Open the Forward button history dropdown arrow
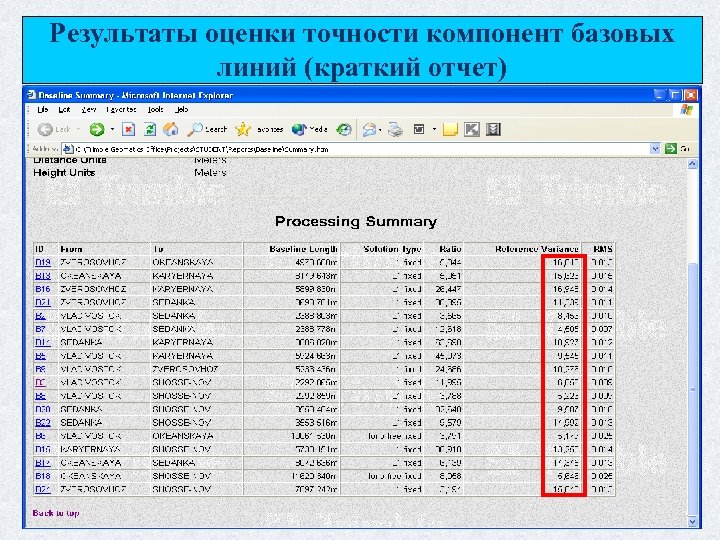Screen dimensions: 720x540 pos(112,129)
